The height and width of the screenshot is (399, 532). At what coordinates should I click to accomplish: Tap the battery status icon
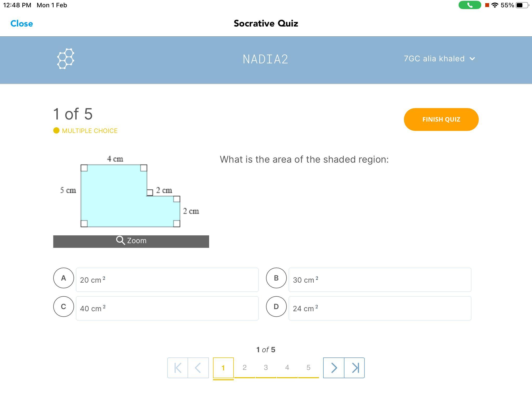(x=522, y=5)
